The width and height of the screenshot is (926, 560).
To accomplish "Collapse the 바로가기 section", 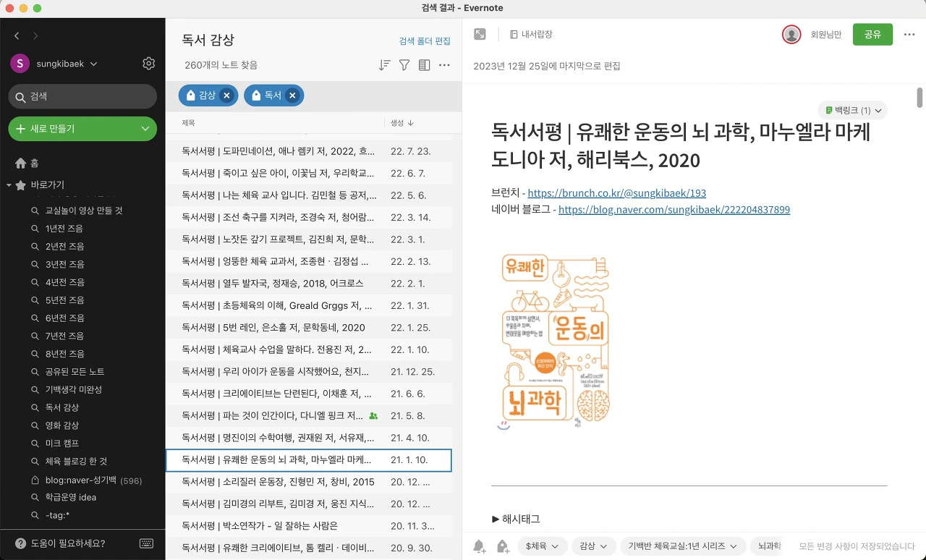I will [9, 185].
